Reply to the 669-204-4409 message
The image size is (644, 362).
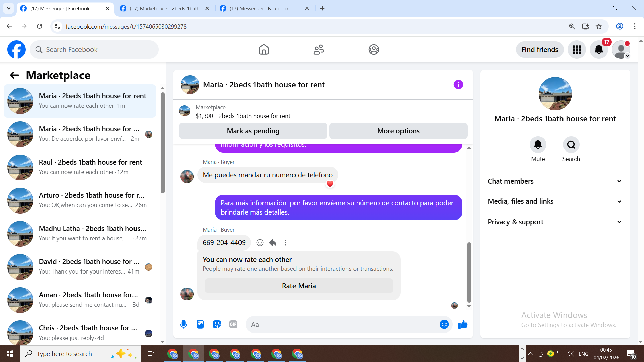click(x=273, y=243)
